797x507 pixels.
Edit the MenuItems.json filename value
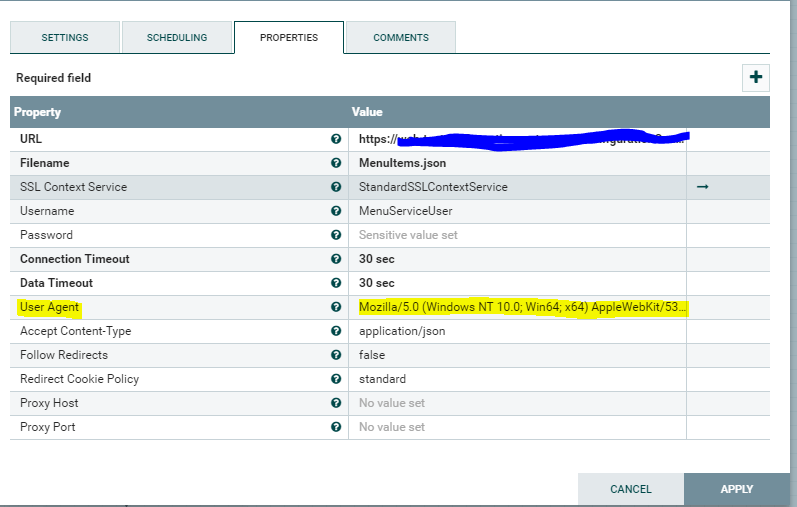pos(517,163)
